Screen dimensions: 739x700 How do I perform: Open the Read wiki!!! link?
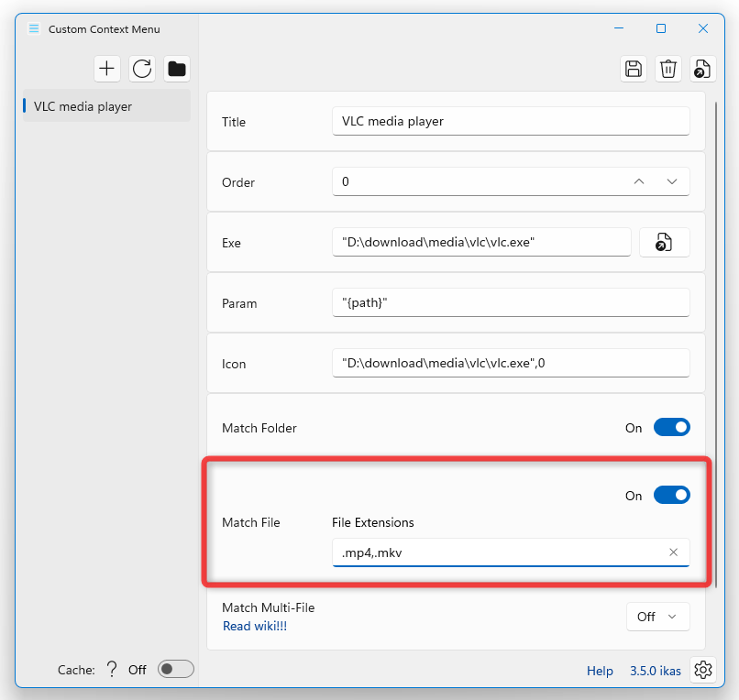tap(255, 626)
